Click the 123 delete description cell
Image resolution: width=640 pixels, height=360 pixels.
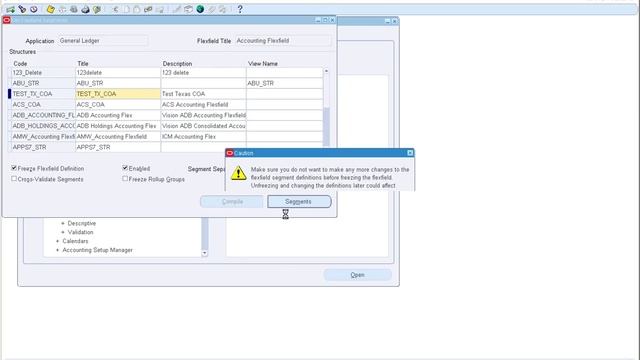(x=203, y=73)
